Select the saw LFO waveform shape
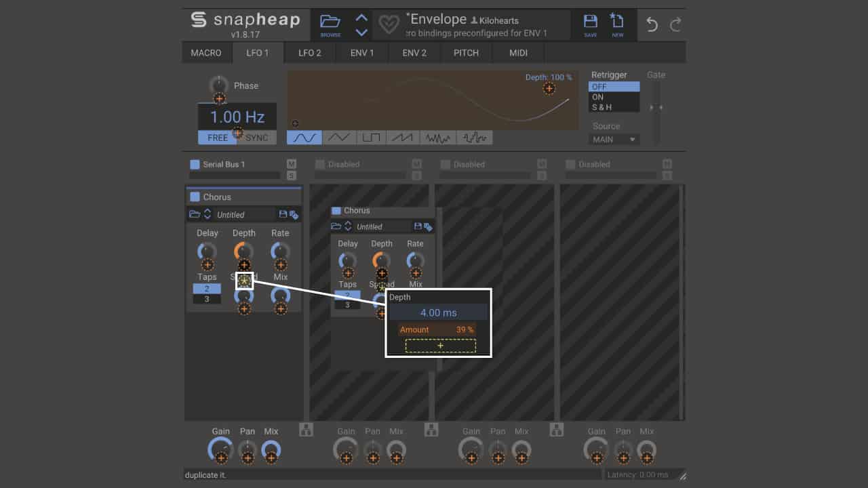The width and height of the screenshot is (868, 488). (x=403, y=137)
